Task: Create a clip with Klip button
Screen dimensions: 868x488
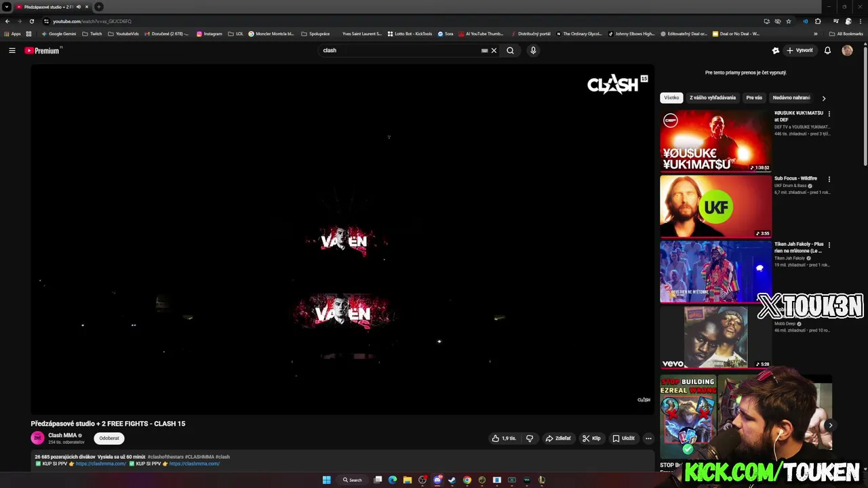Action: coord(591,439)
